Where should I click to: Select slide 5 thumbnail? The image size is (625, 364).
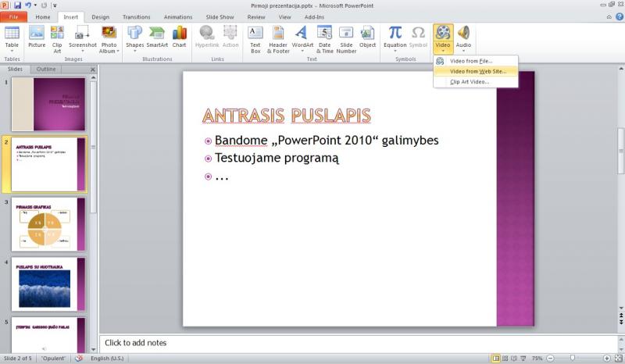pyautogui.click(x=48, y=334)
